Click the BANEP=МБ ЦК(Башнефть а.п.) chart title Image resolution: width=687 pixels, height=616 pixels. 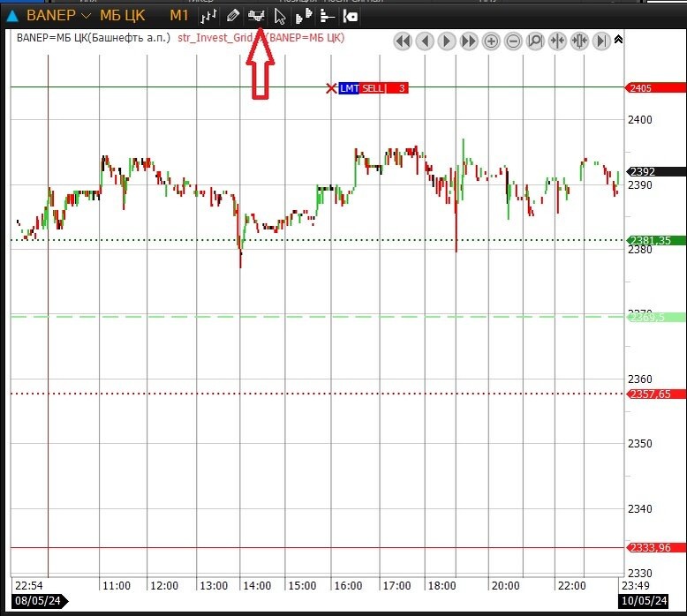click(94, 38)
